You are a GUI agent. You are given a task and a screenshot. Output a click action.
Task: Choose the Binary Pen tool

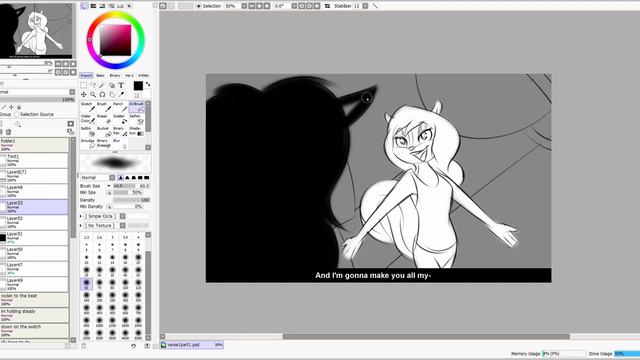[x=120, y=131]
